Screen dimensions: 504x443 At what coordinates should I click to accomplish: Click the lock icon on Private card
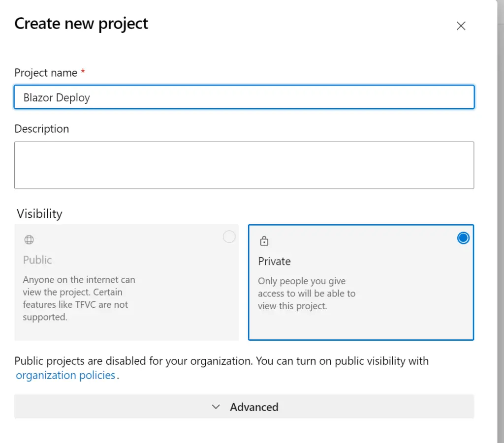(264, 241)
